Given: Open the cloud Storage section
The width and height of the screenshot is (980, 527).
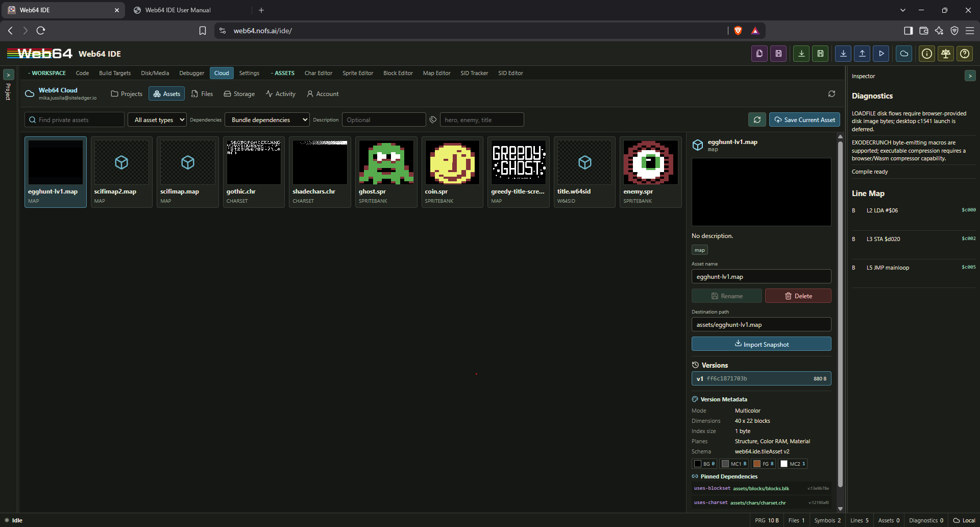Looking at the screenshot, I should click(x=239, y=94).
